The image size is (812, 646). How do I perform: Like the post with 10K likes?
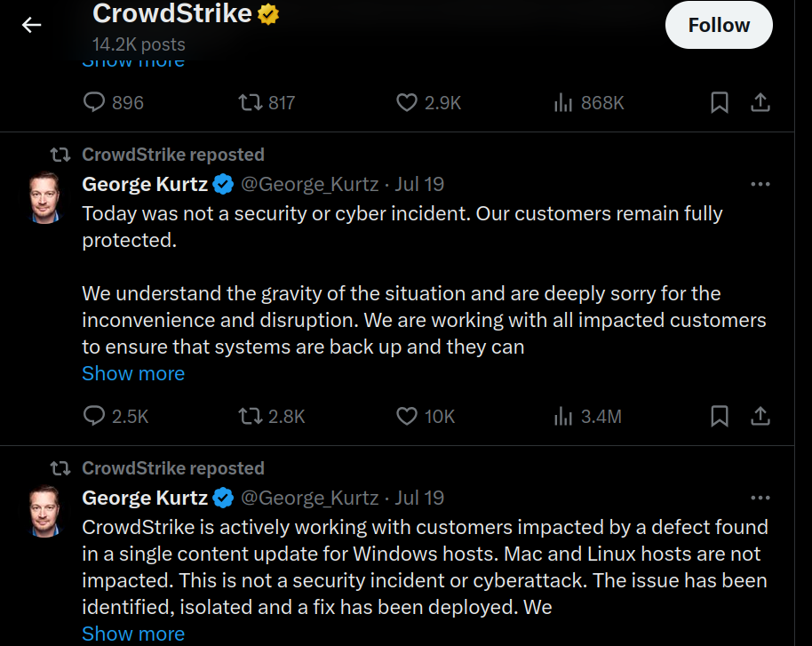click(426, 416)
